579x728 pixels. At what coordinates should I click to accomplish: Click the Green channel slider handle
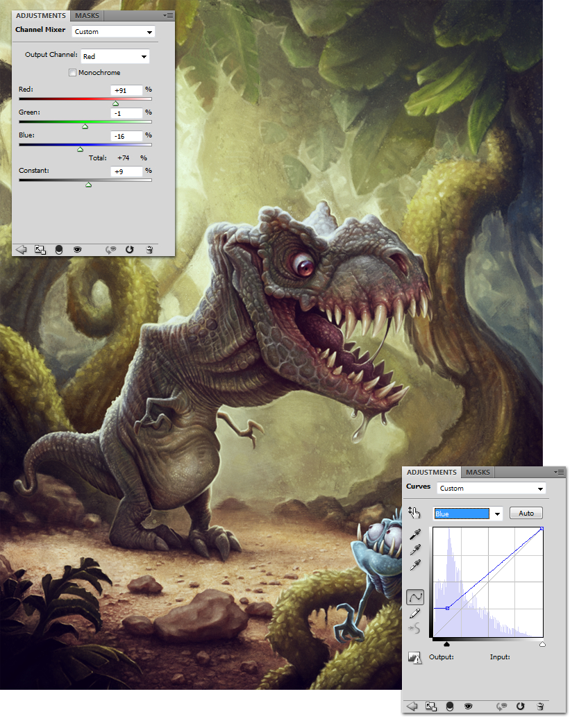click(85, 126)
